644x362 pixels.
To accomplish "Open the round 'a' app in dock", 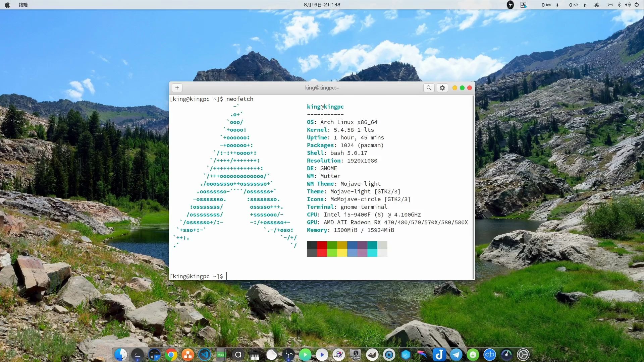I will click(238, 355).
